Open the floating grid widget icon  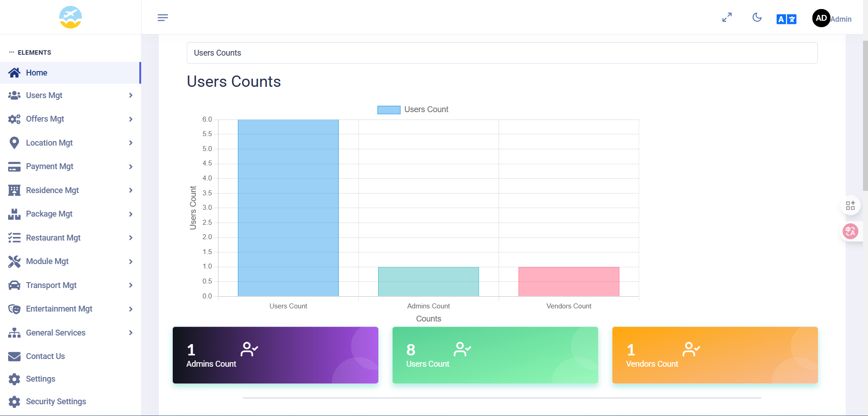[x=850, y=206]
